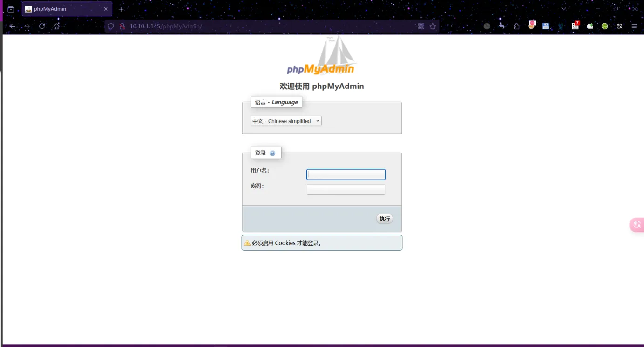This screenshot has height=347, width=644.
Task: Click the curved undo-arrow extension icon
Action: 502,27
